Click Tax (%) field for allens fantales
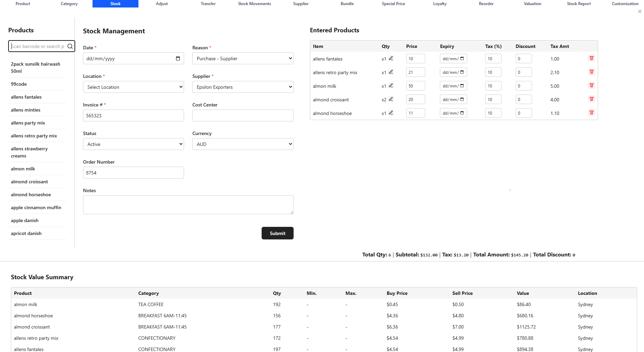The width and height of the screenshot is (644, 352). 493,58
